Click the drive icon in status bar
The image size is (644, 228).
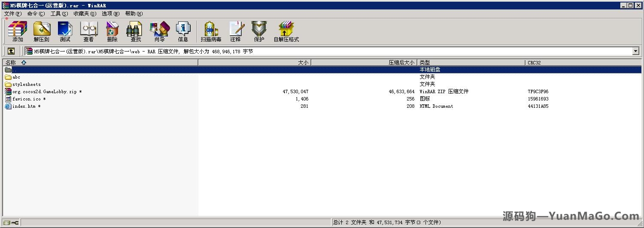coord(7,222)
